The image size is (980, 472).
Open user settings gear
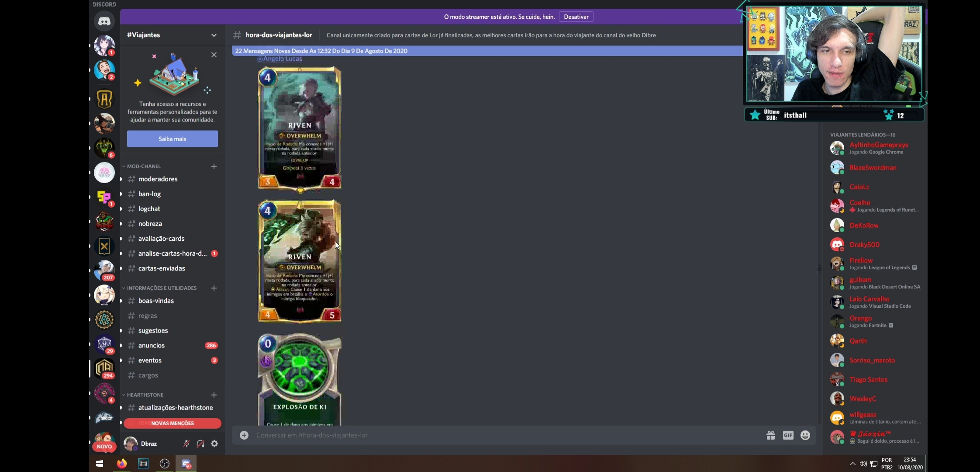click(214, 444)
